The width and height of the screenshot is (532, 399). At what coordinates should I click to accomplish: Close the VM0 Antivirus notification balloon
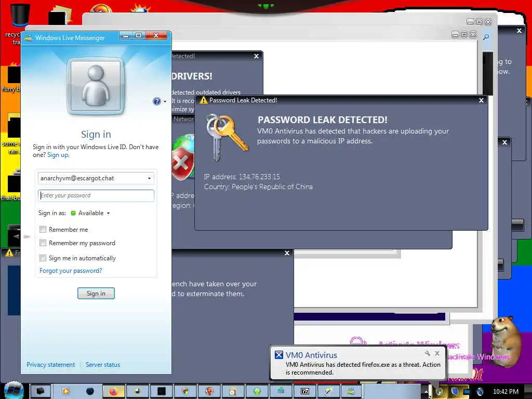pos(437,353)
